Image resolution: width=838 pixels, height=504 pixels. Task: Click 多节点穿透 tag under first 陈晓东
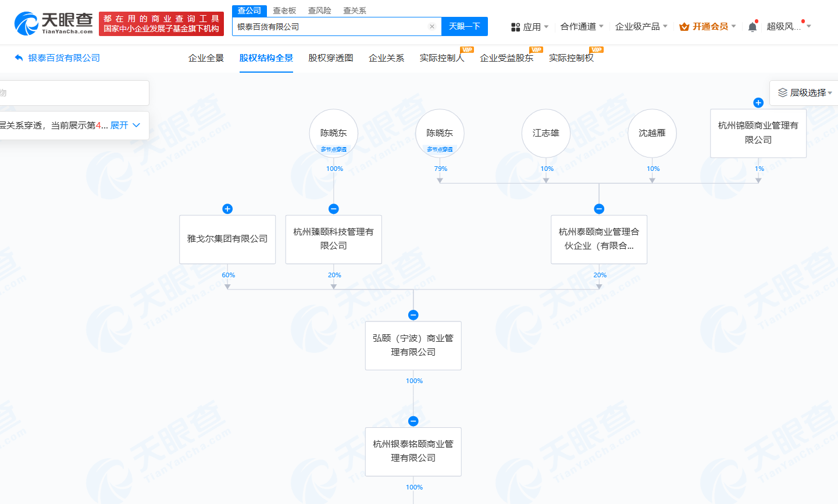click(x=334, y=149)
